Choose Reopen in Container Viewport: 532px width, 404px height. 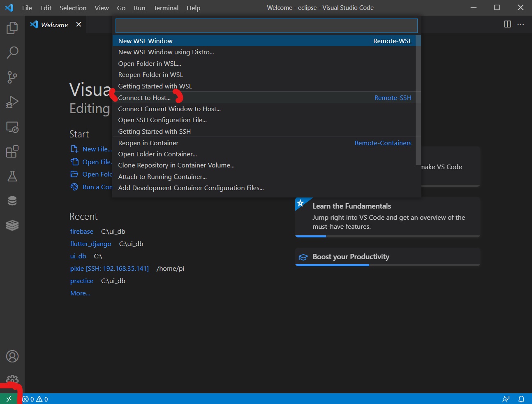coord(264,143)
